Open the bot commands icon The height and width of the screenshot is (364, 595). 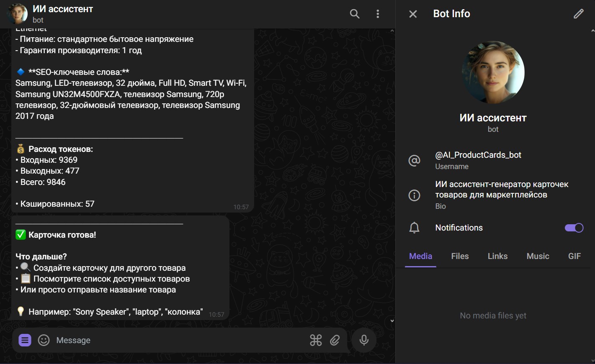point(316,340)
